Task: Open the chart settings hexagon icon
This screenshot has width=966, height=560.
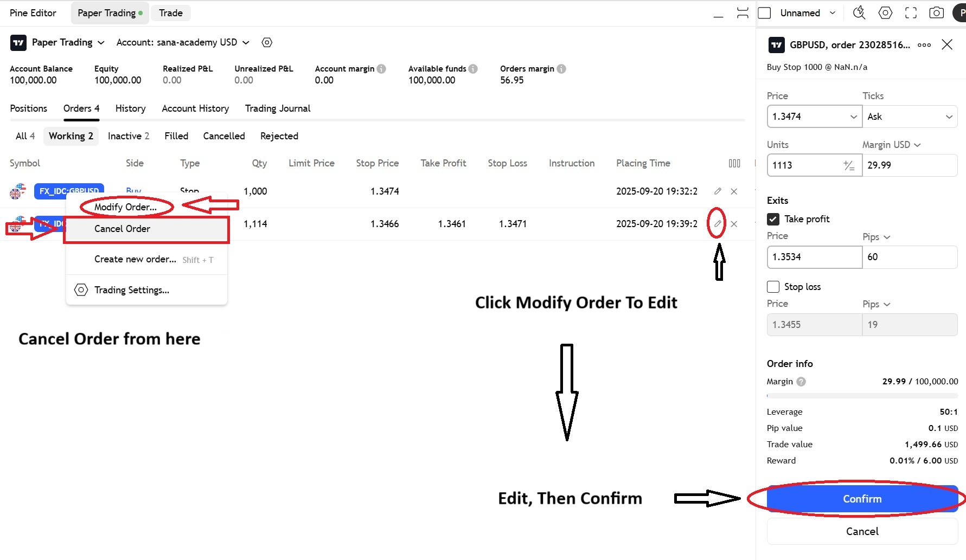Action: click(x=885, y=12)
